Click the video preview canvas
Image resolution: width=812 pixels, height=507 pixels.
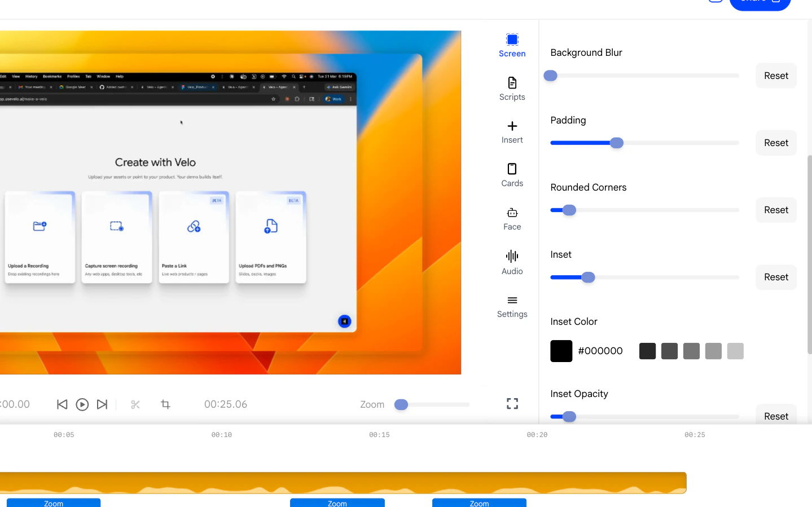click(230, 202)
